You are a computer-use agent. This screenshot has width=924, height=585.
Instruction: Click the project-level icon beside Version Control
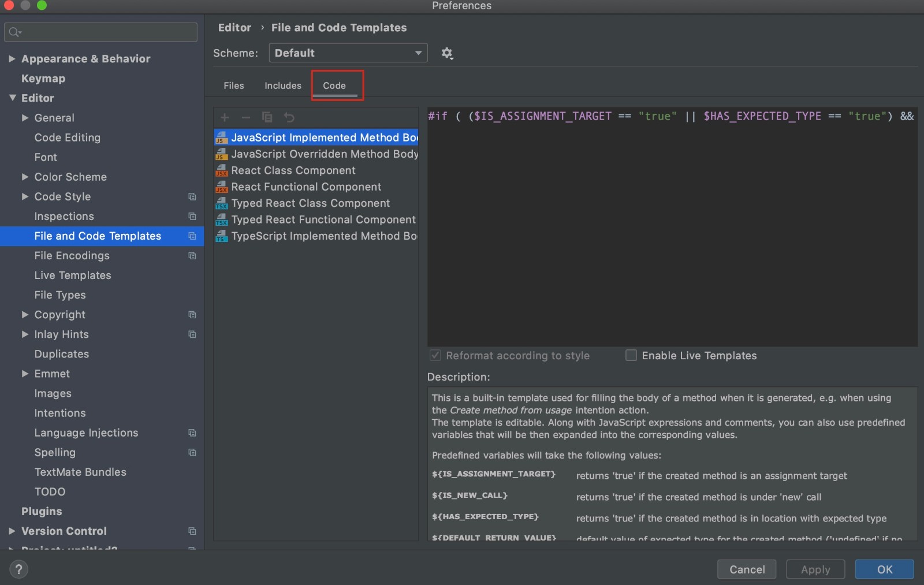pyautogui.click(x=192, y=531)
